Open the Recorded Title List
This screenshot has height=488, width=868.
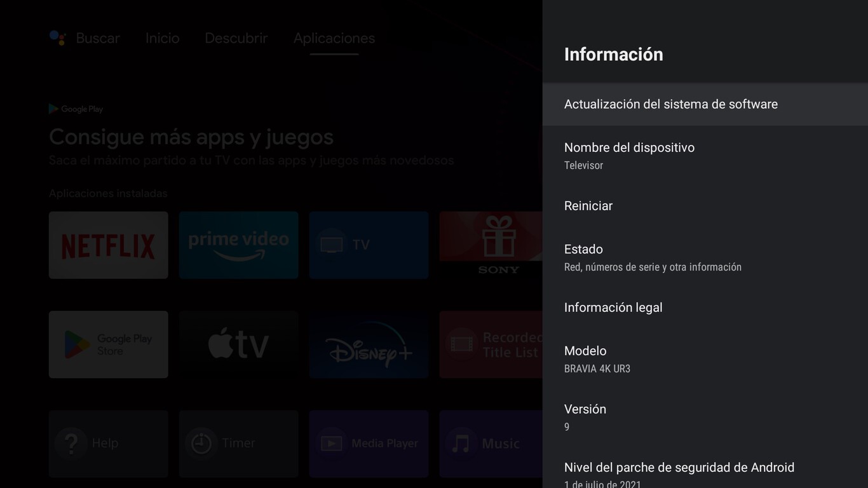click(x=499, y=344)
